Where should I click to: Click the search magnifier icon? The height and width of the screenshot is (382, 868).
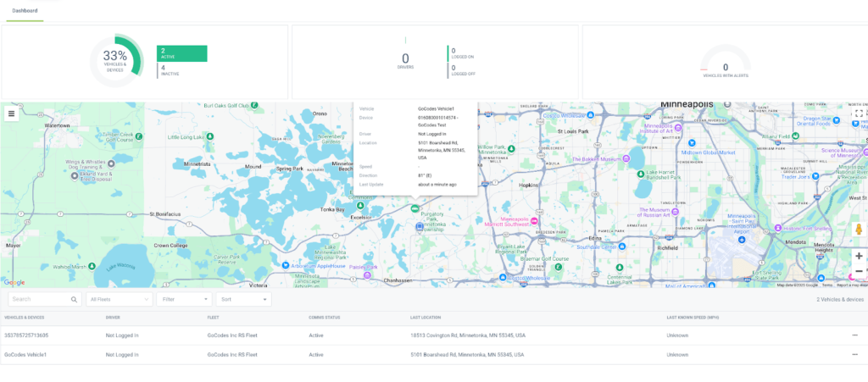coord(75,300)
